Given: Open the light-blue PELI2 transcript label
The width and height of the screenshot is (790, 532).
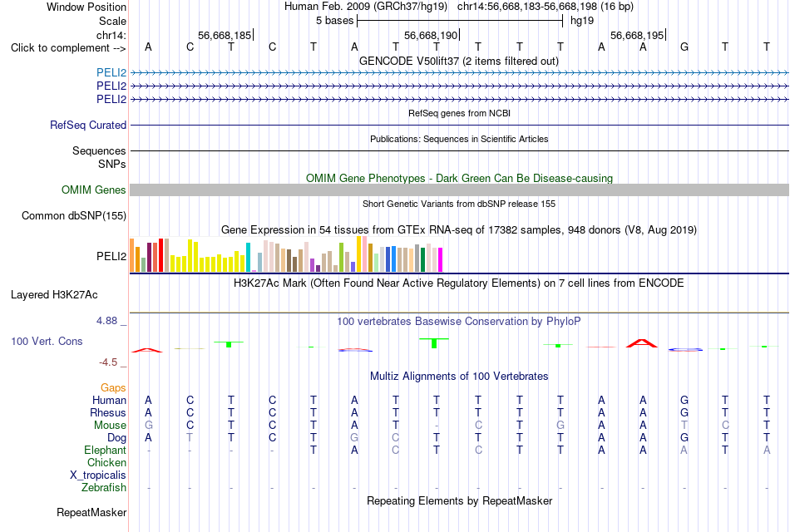Looking at the screenshot, I should [x=111, y=72].
